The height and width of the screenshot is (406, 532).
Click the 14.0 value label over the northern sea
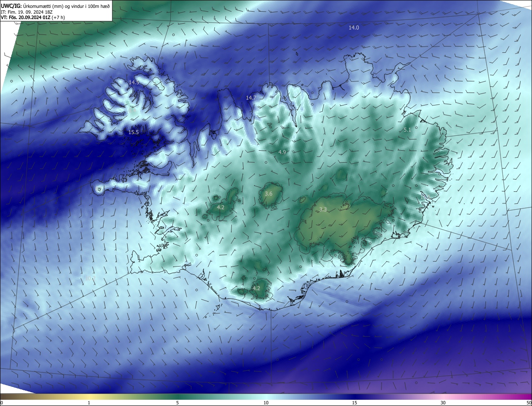point(354,27)
